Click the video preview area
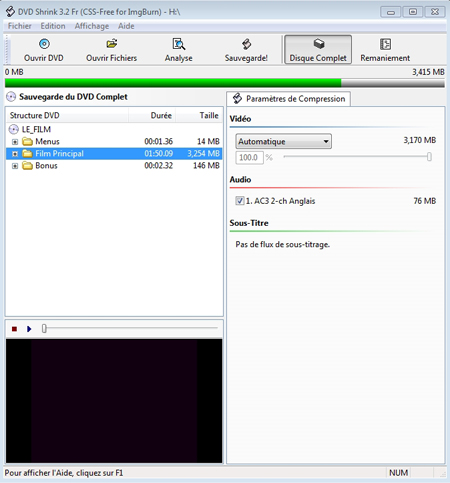Viewport: 450px width, 483px height. pyautogui.click(x=114, y=401)
